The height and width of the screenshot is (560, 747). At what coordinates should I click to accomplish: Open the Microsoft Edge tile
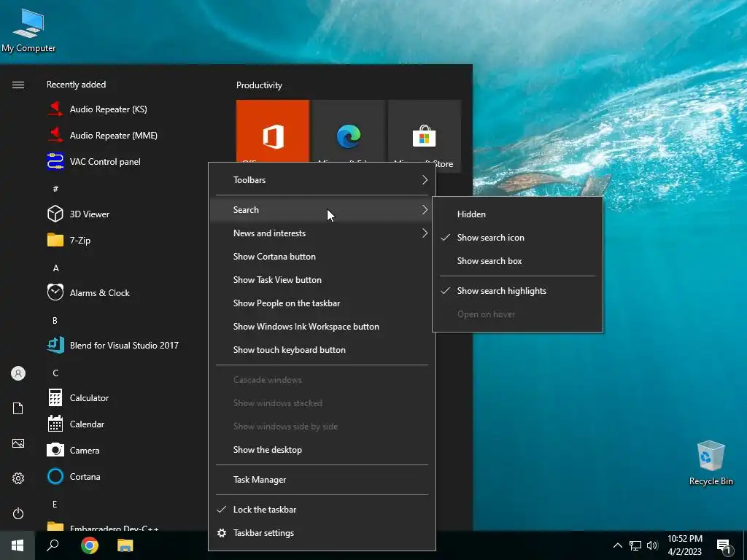click(349, 131)
